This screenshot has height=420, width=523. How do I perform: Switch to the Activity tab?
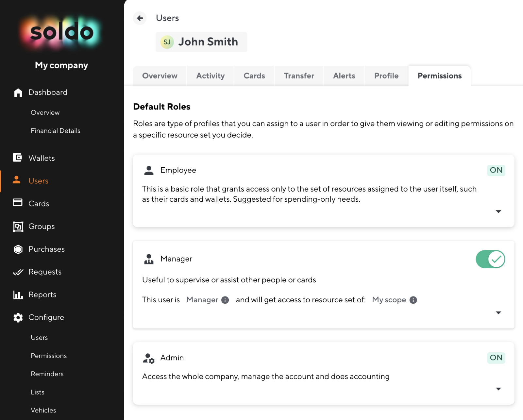pos(211,76)
